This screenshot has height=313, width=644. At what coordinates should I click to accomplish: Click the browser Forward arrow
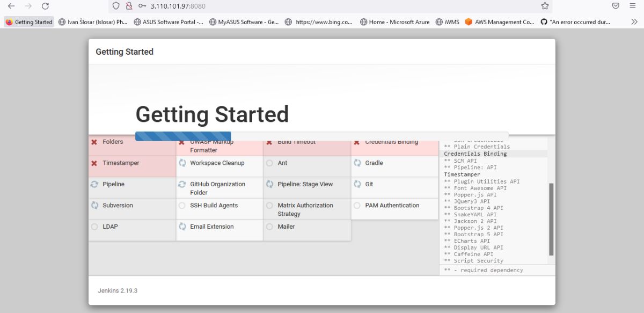coord(28,6)
